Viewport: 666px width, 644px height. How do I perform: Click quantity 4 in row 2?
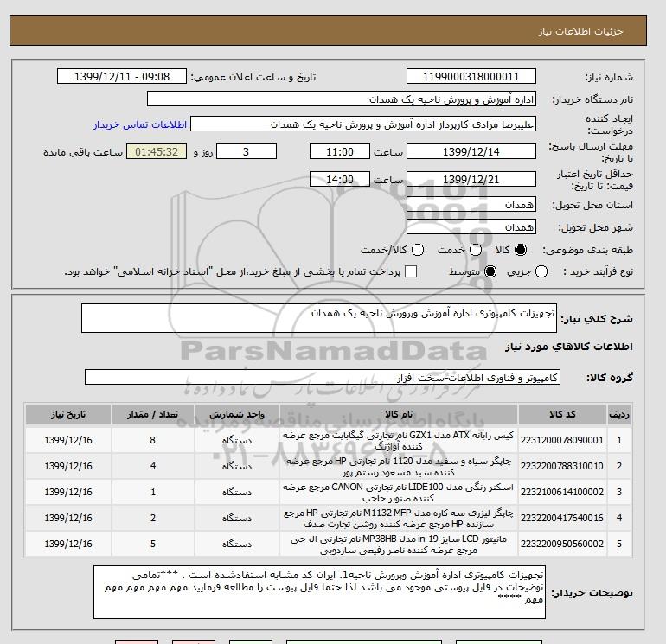(x=153, y=466)
